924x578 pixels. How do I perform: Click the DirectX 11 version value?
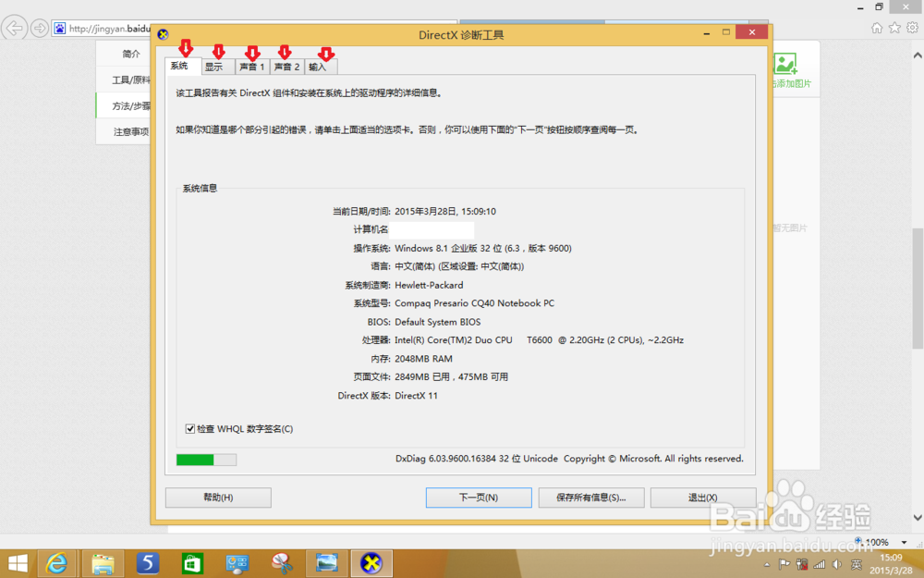(416, 395)
